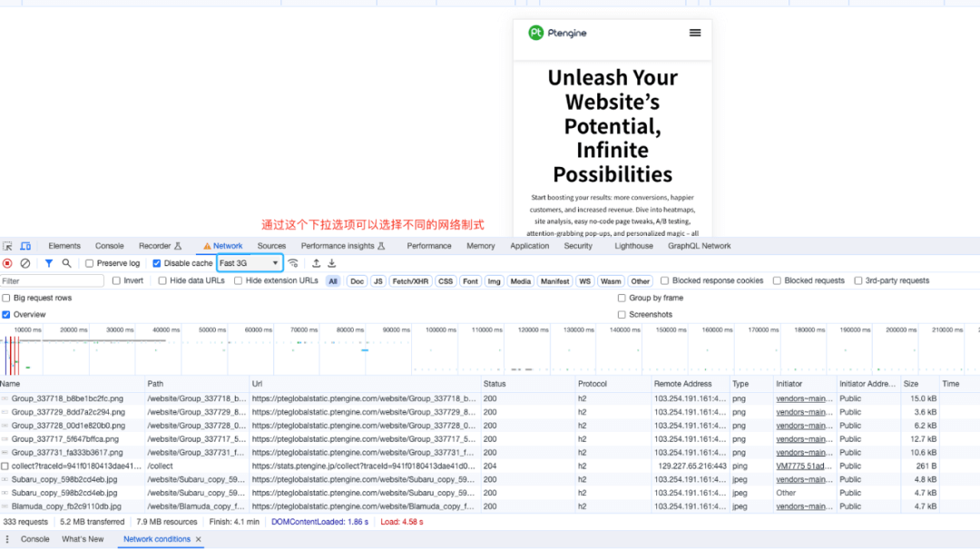The width and height of the screenshot is (980, 550).
Task: Close the Network conditions drawer tab
Action: pos(199,539)
